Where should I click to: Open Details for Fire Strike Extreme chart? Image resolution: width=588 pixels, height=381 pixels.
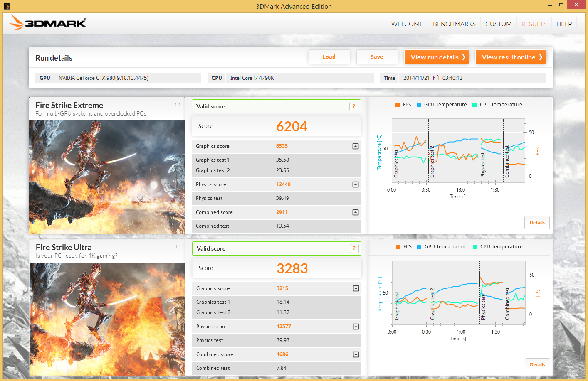tap(537, 223)
